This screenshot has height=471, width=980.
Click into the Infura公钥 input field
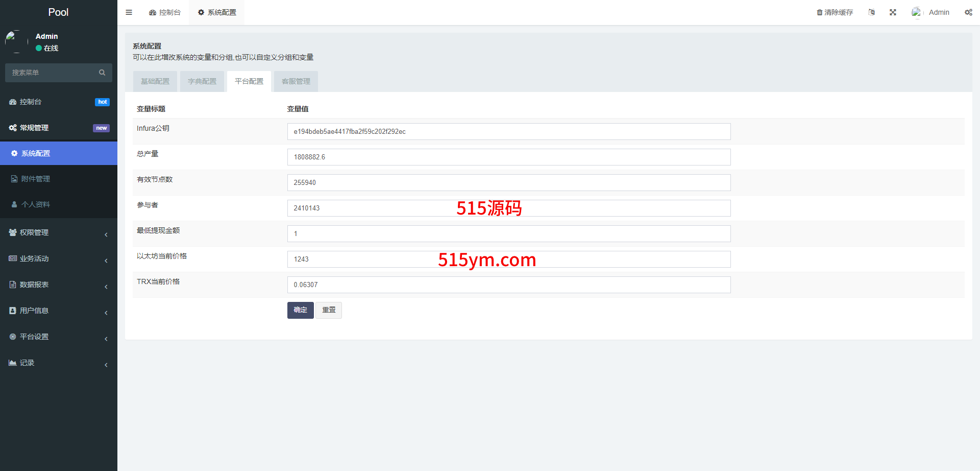tap(508, 131)
